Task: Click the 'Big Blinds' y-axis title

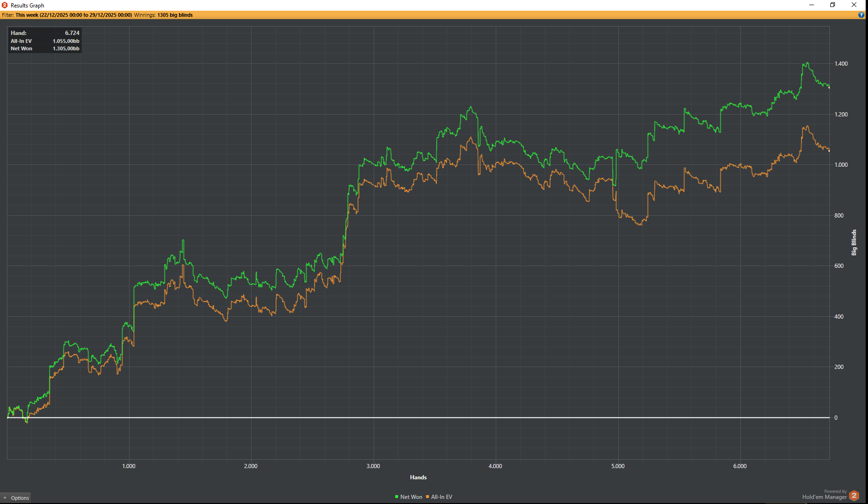Action: coord(854,242)
